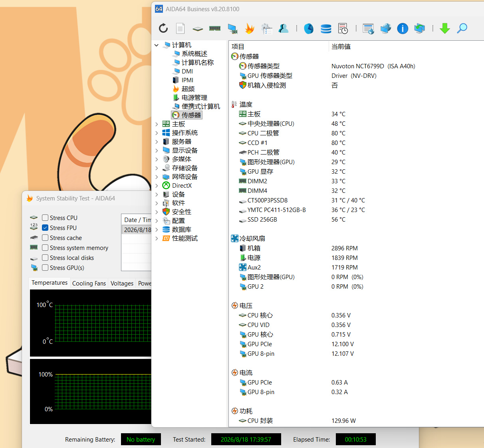Click the user account toolbar icon
The width and height of the screenshot is (484, 448).
click(x=284, y=28)
